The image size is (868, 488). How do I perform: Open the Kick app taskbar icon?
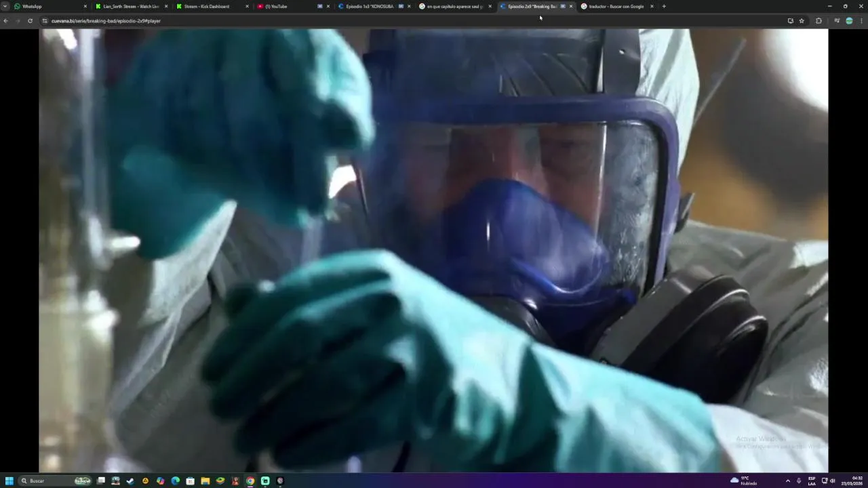click(265, 481)
